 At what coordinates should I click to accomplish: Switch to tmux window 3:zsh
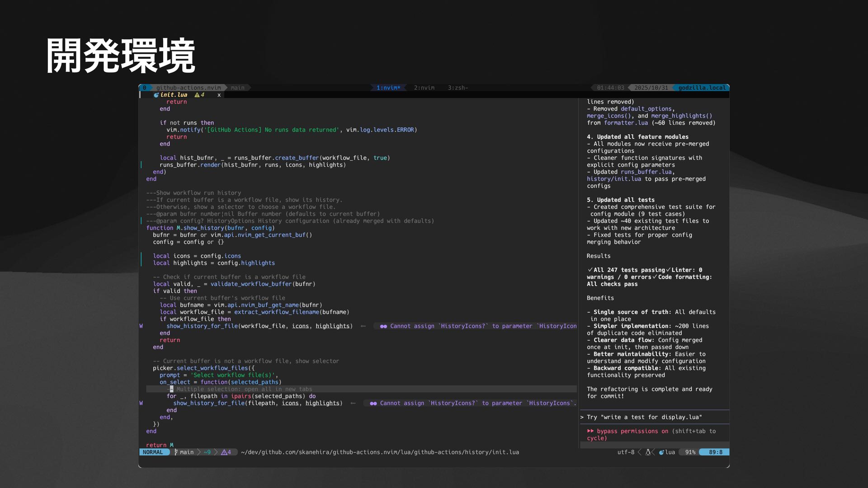click(x=458, y=88)
